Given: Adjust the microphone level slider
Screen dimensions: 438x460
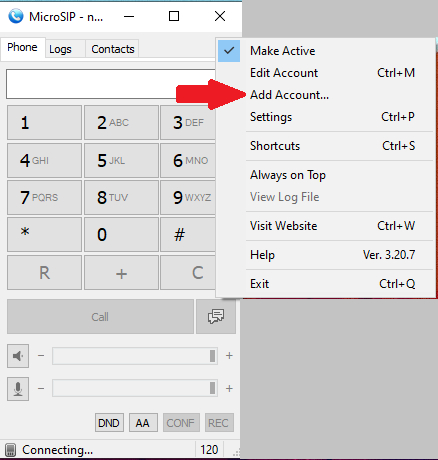Looking at the screenshot, I should click(135, 388).
